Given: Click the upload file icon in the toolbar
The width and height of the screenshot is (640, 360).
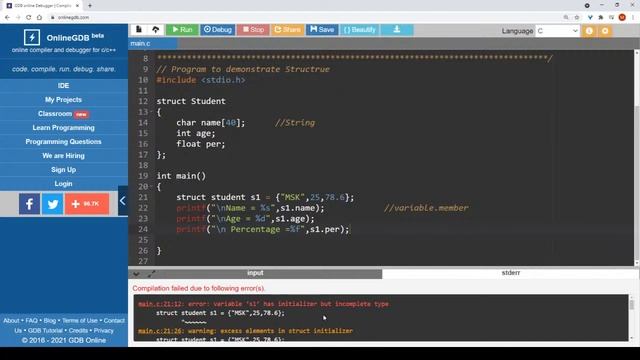Looking at the screenshot, I should point(156,29).
